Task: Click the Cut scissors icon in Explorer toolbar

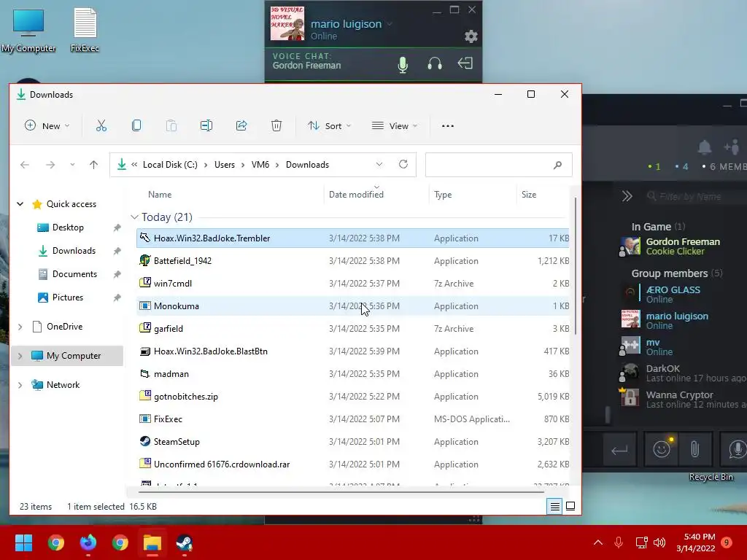Action: [101, 125]
